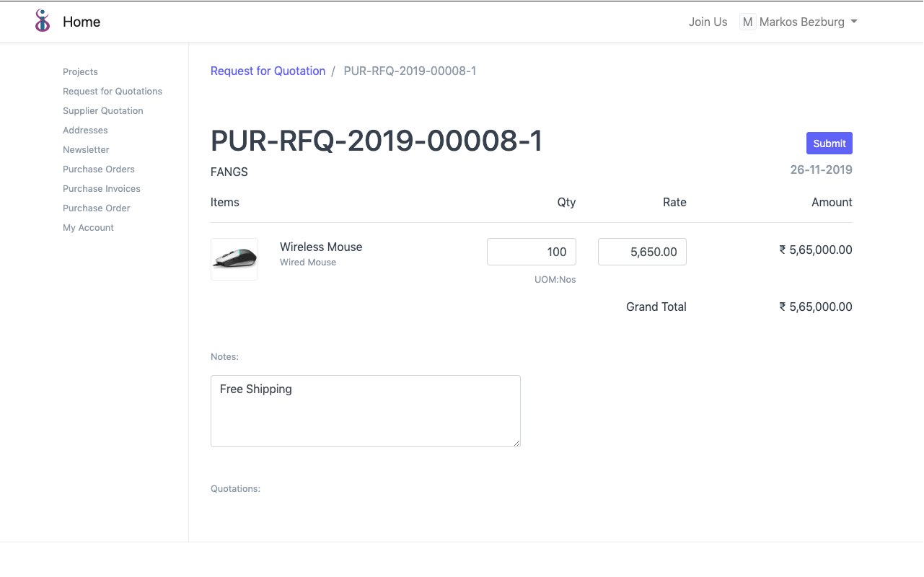Viewport: 924px width, 577px height.
Task: Open the Request for Quotation breadcrumb link
Action: click(x=268, y=71)
